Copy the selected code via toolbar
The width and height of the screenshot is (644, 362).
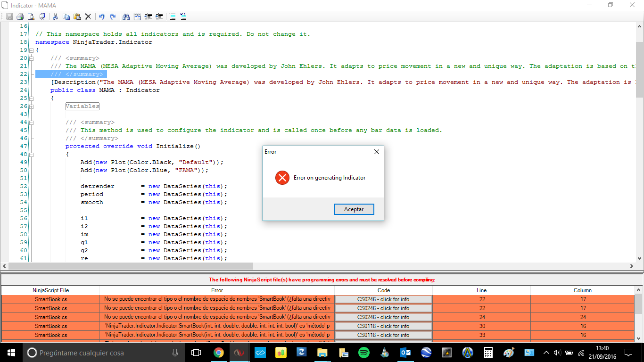point(66,16)
